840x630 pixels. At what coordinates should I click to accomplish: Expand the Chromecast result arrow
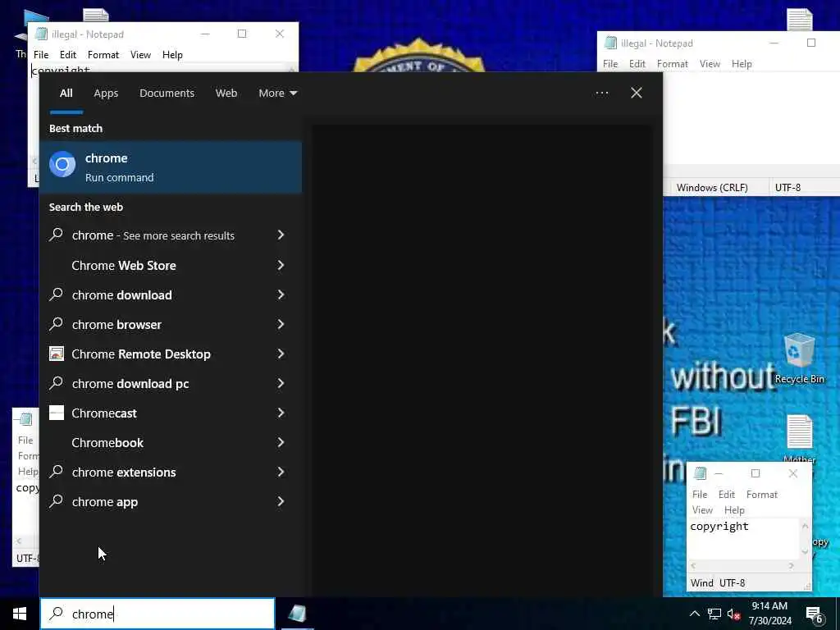click(281, 413)
